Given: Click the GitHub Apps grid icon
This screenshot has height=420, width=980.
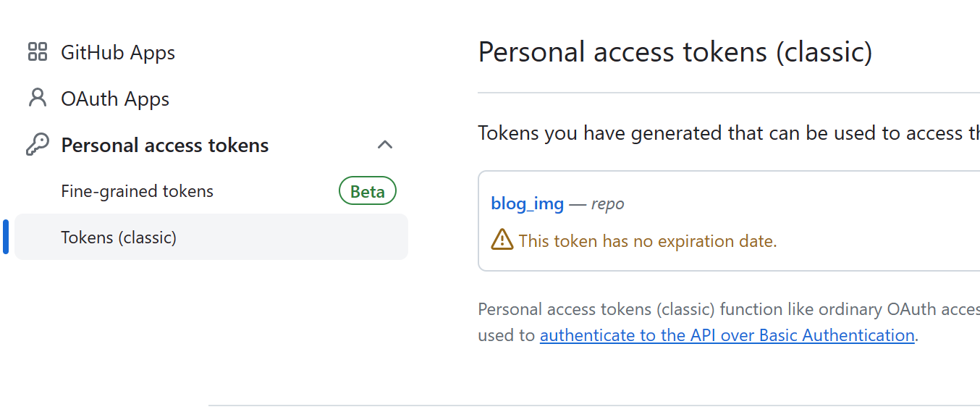Looking at the screenshot, I should pyautogui.click(x=37, y=52).
